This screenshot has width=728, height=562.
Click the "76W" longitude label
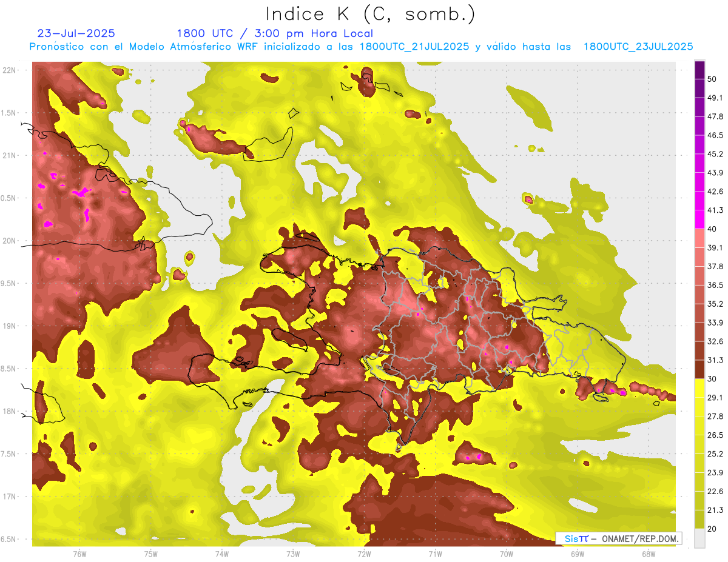point(79,554)
